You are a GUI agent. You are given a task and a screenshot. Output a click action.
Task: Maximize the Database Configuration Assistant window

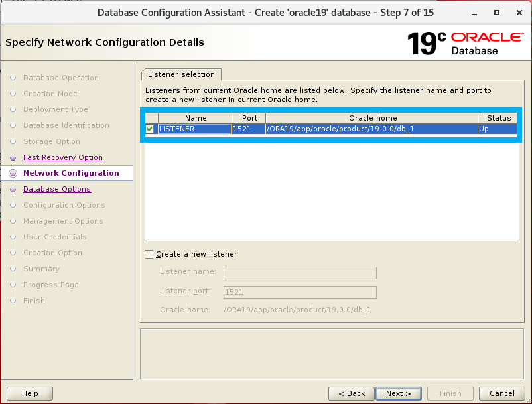(497, 13)
